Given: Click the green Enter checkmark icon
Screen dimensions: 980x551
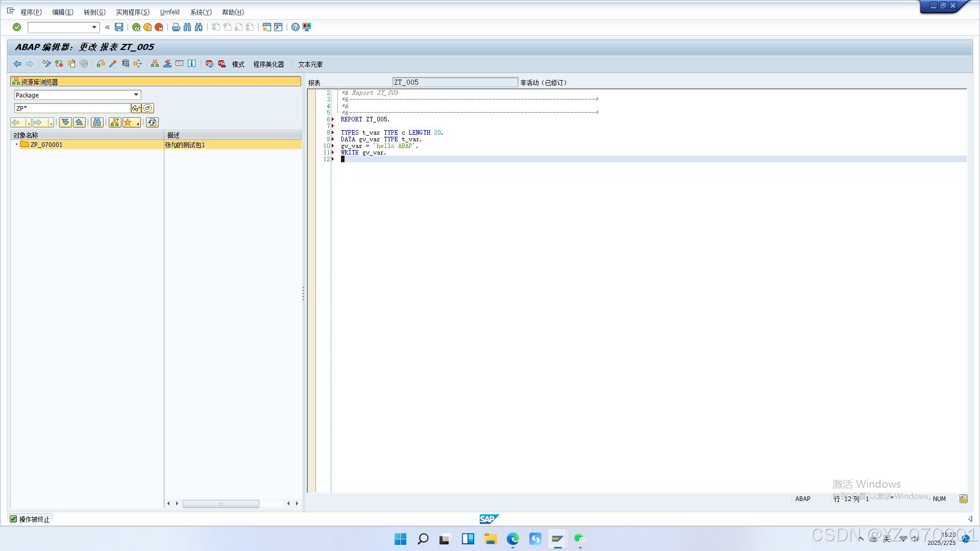Looking at the screenshot, I should pyautogui.click(x=17, y=27).
